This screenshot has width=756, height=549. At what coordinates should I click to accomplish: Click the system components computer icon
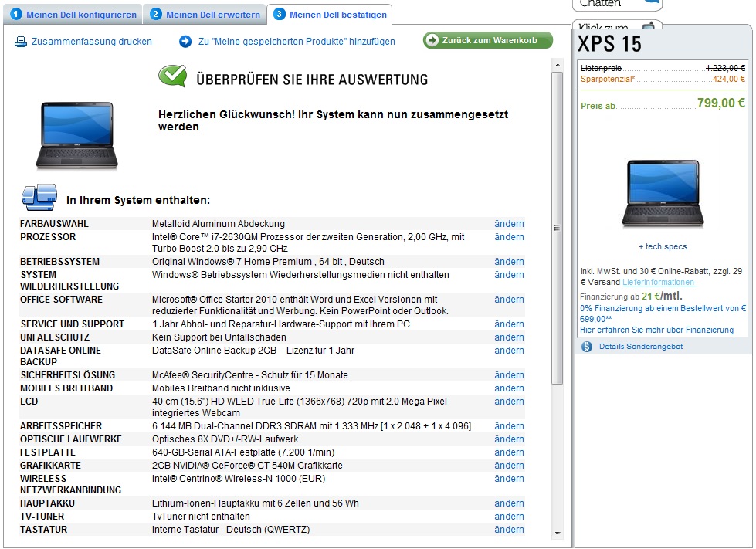click(39, 198)
